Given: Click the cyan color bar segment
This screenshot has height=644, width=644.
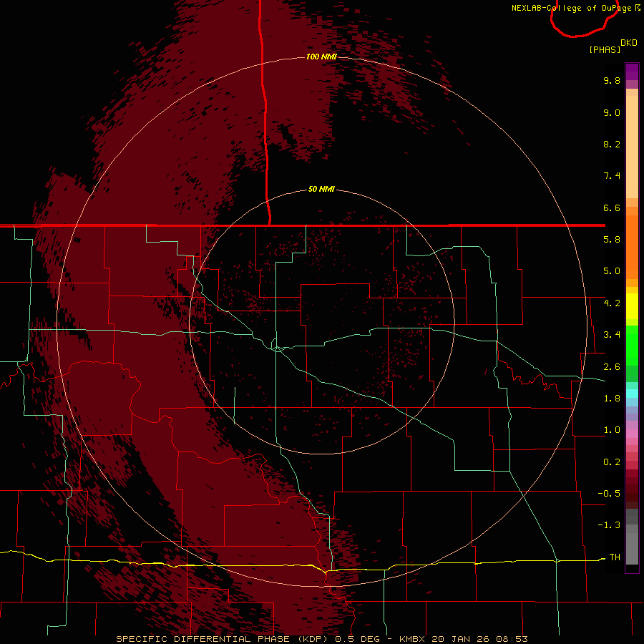Looking at the screenshot, I should tap(632, 394).
